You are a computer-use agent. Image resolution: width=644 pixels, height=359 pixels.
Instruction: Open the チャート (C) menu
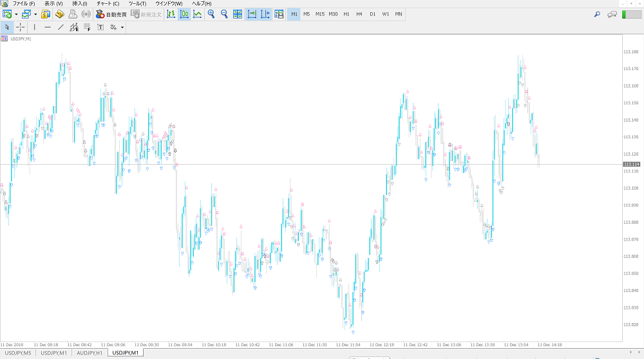pyautogui.click(x=108, y=4)
